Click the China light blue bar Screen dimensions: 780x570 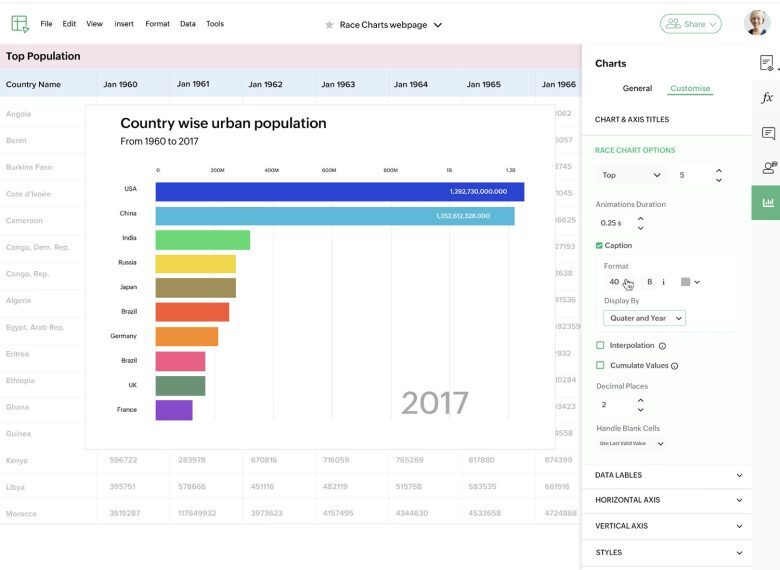[335, 216]
